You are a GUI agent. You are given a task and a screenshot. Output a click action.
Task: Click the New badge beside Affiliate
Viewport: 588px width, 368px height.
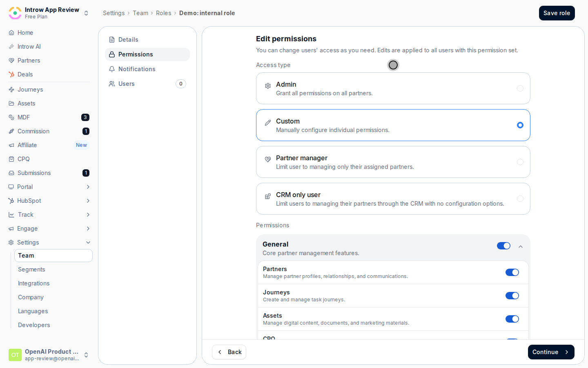pos(81,145)
